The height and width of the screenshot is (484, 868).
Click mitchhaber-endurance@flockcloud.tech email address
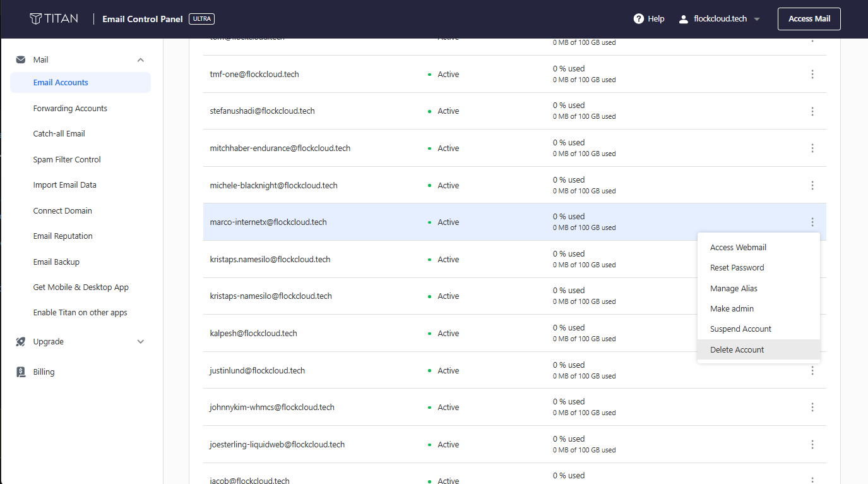280,148
